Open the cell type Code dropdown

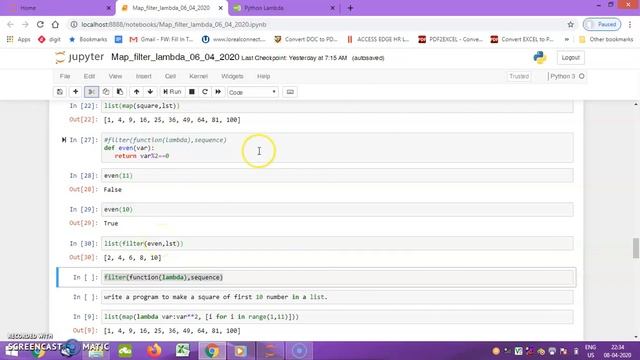click(253, 92)
